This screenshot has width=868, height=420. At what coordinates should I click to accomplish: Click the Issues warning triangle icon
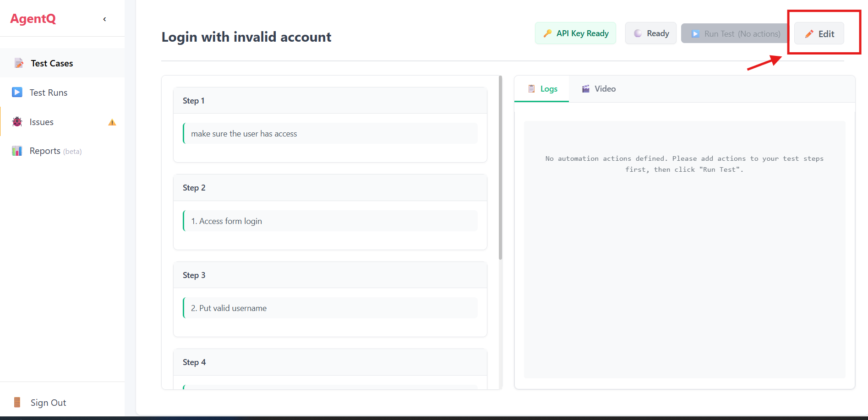pyautogui.click(x=112, y=122)
